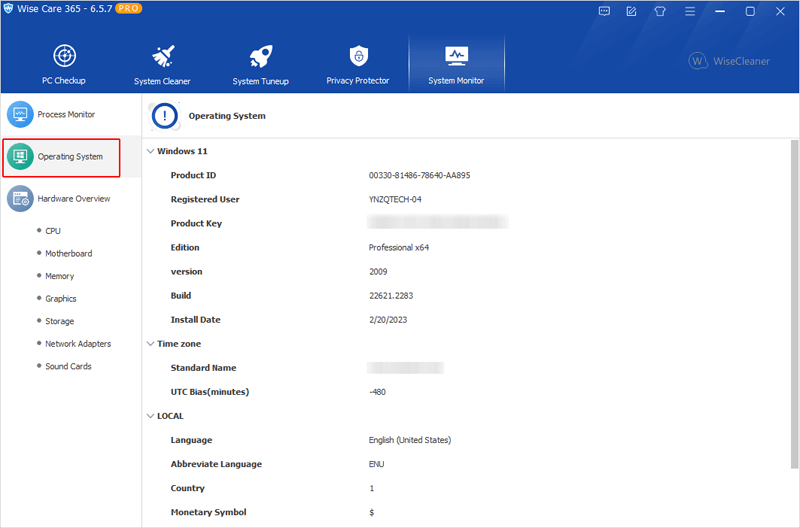Open the CPU hardware item

pos(53,231)
